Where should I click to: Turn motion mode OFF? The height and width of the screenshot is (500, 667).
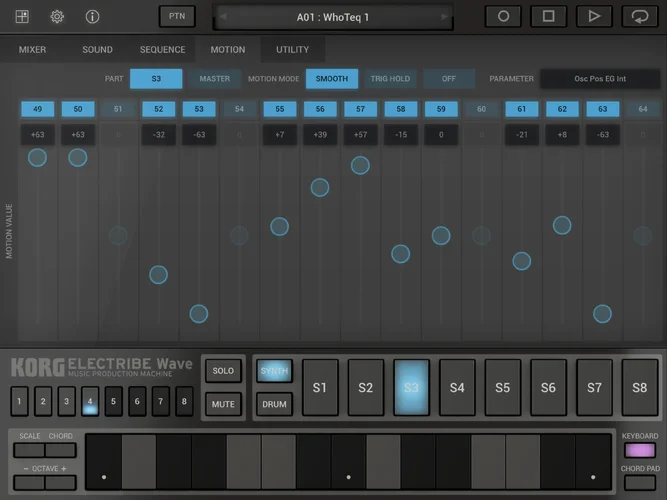coord(449,79)
